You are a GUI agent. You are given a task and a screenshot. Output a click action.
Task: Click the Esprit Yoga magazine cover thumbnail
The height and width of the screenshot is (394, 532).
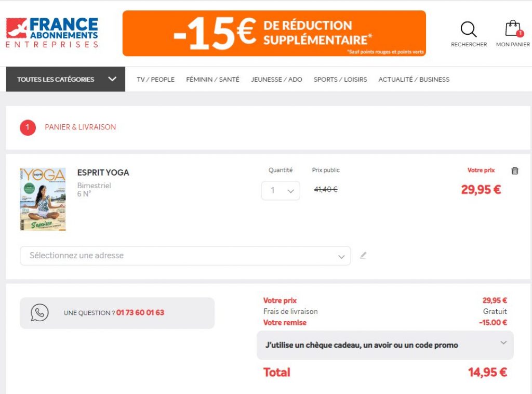[x=43, y=199]
